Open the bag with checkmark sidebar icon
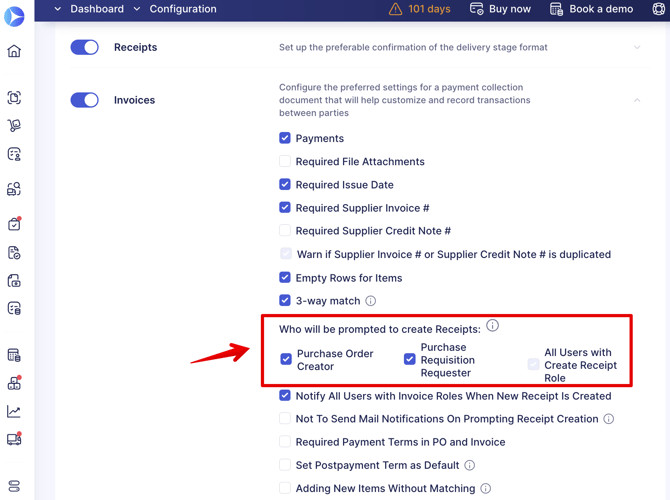 point(14,224)
